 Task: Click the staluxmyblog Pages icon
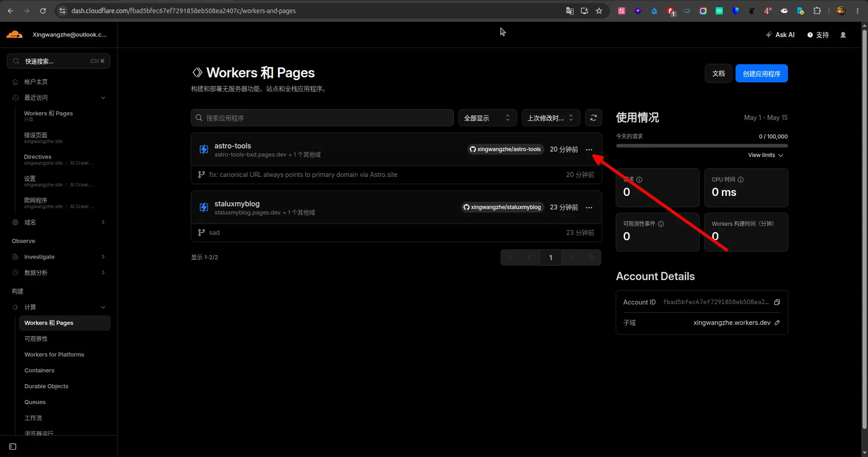tap(204, 207)
